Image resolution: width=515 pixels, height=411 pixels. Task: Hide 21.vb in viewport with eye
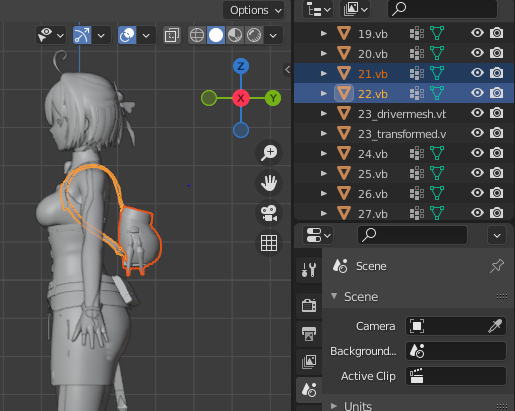click(477, 73)
